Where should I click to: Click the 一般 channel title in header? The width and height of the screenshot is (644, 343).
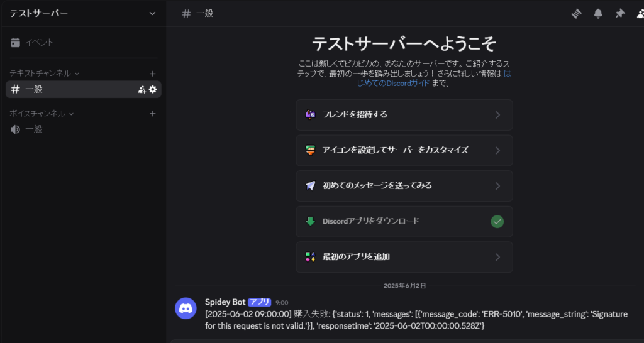click(204, 14)
